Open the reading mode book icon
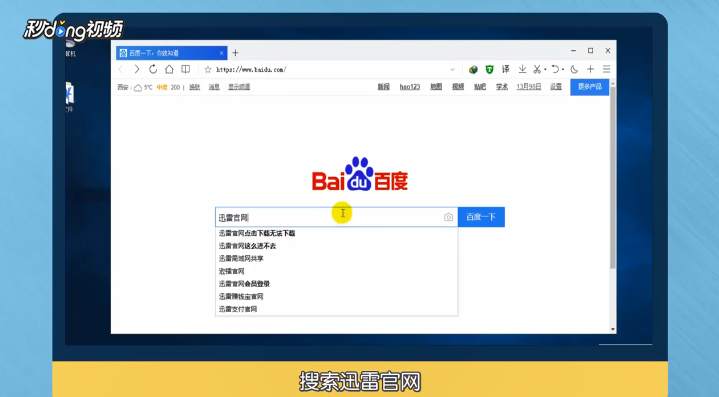Image resolution: width=719 pixels, height=397 pixels. tap(186, 69)
